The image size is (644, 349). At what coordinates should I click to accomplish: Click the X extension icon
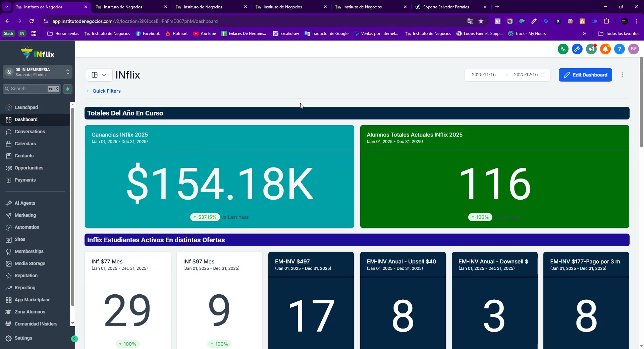(x=558, y=21)
